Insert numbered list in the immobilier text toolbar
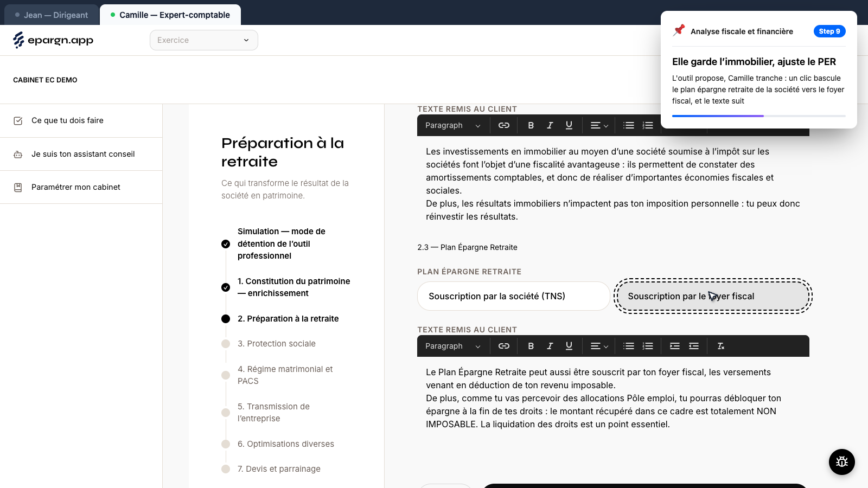 point(648,125)
